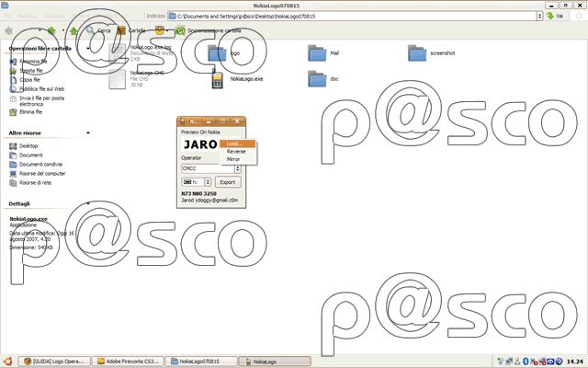
Task: Click the address bar path field
Action: (x=353, y=17)
